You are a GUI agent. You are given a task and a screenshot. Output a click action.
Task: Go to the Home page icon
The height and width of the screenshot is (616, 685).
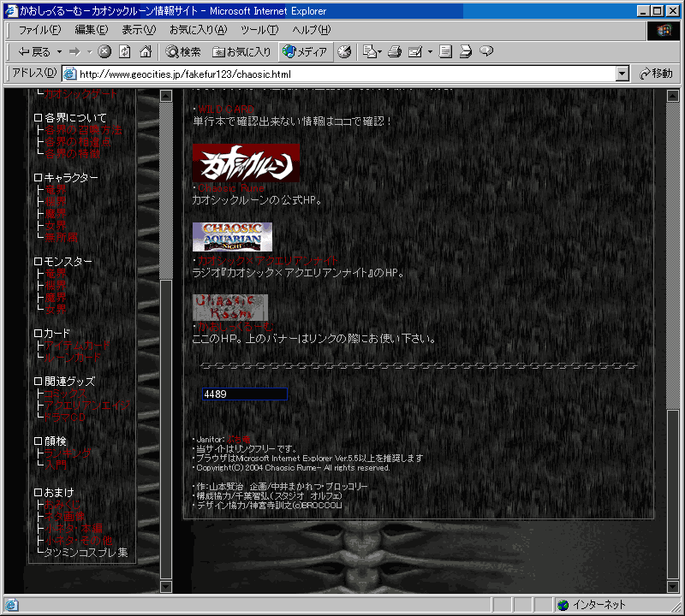click(145, 52)
